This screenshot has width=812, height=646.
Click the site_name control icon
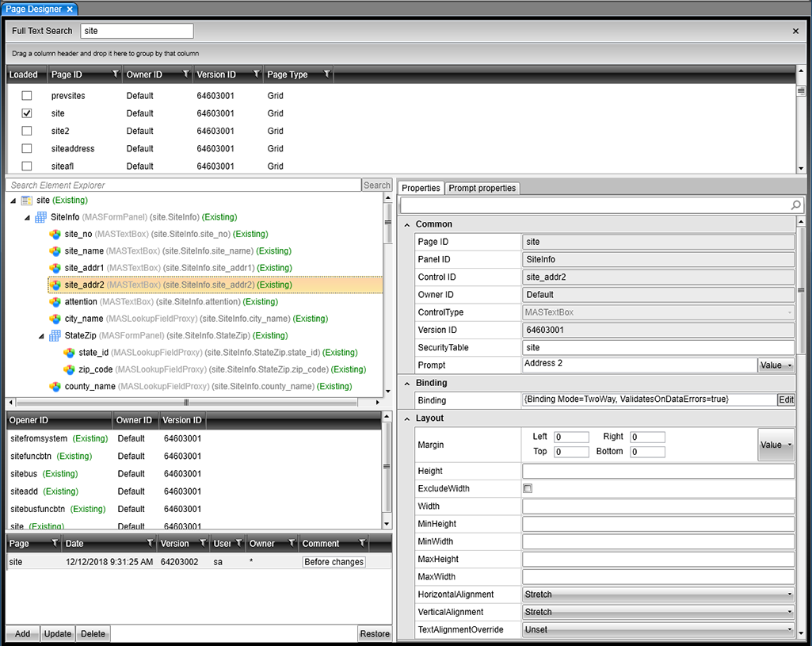click(55, 251)
